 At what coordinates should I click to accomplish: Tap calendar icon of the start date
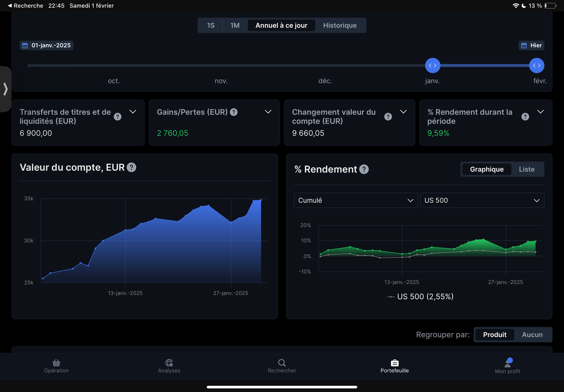(25, 45)
